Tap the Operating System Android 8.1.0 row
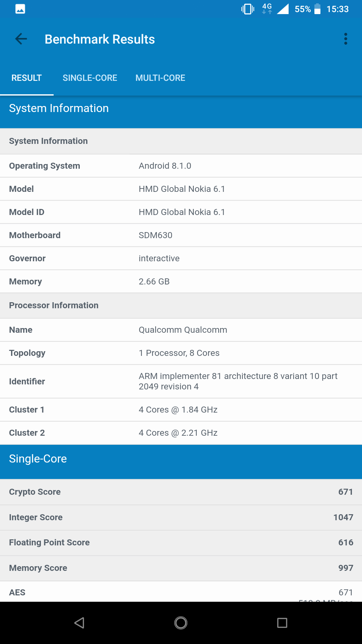Screen dimensions: 362x644 click(x=181, y=166)
